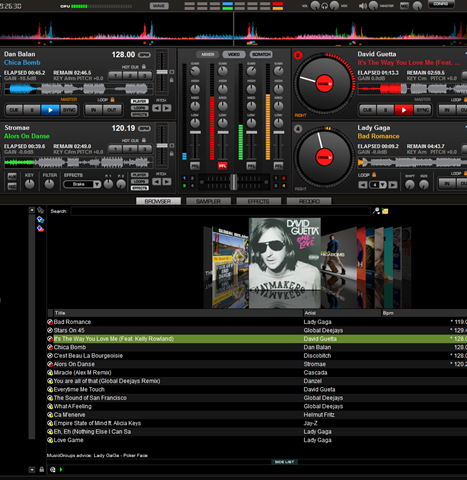The height and width of the screenshot is (480, 467).
Task: Assign deck 1 to left crossfader side
Action: (x=184, y=178)
